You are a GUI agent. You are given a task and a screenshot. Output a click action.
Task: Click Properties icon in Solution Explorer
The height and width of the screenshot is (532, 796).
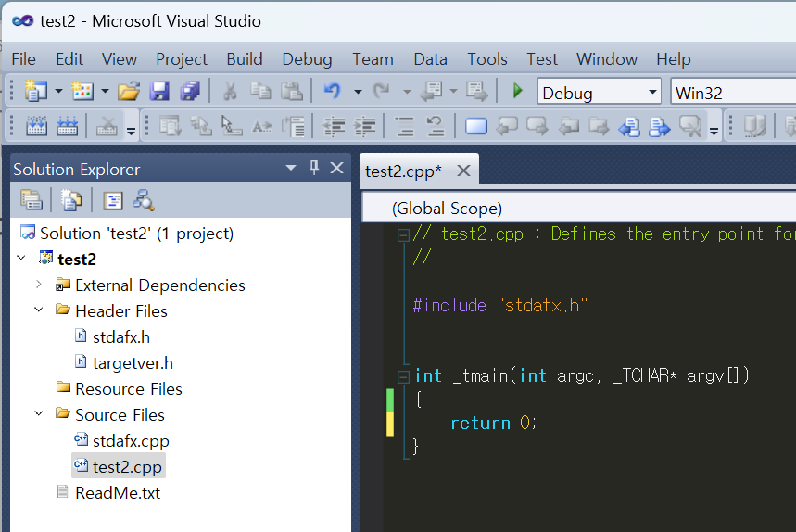[x=31, y=200]
